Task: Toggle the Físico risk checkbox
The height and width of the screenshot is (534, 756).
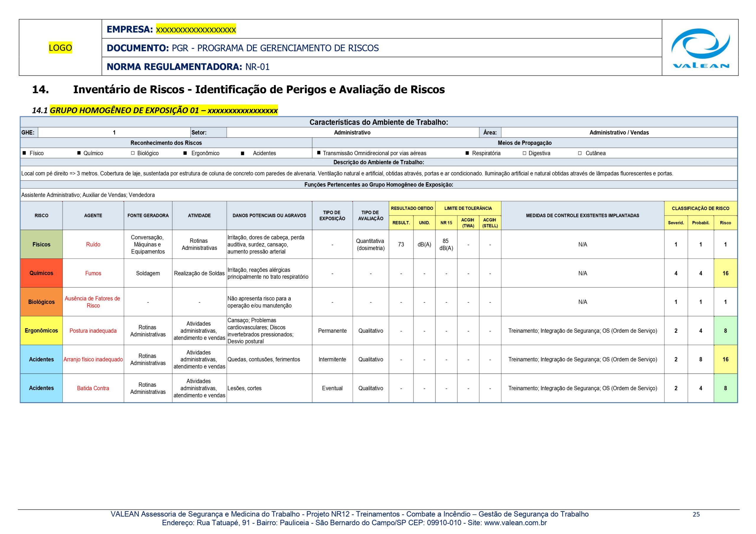Action: 25,153
